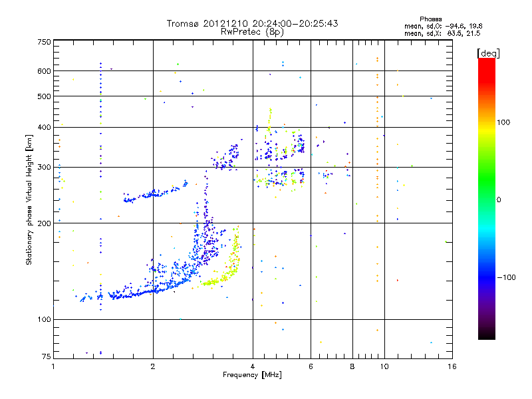Click the 'mean, sd,X: 83.5, 21.5' statistic
This screenshot has width=532, height=399.
click(442, 33)
